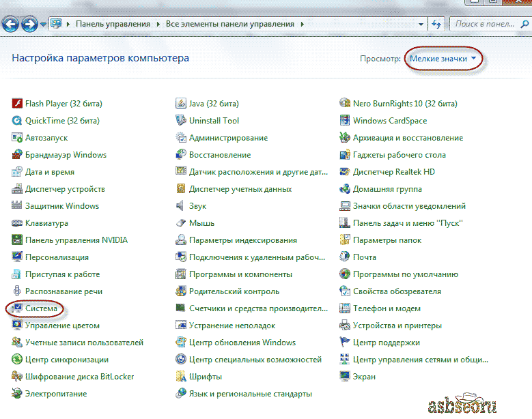Screen dimensions: 532x419
Task: Open QuickTime icon in control panel
Action: pos(18,121)
